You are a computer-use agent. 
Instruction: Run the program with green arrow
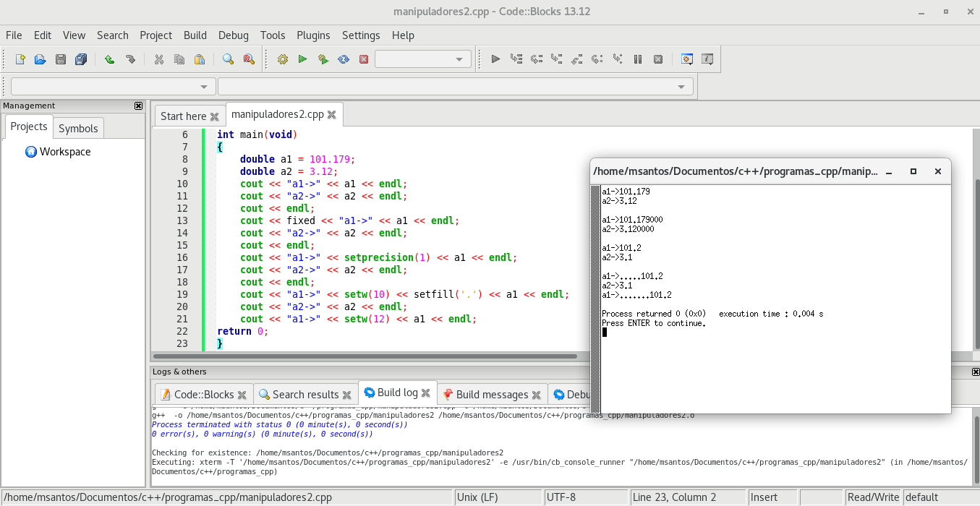[x=303, y=59]
